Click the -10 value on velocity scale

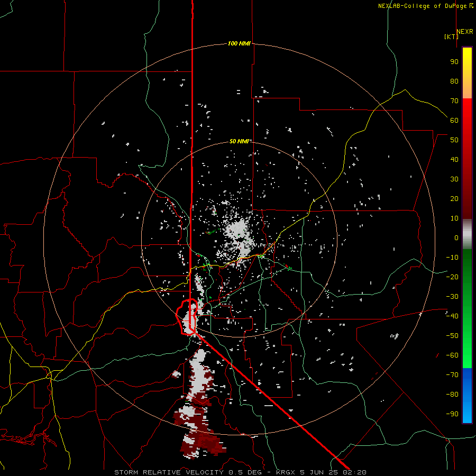452,258
